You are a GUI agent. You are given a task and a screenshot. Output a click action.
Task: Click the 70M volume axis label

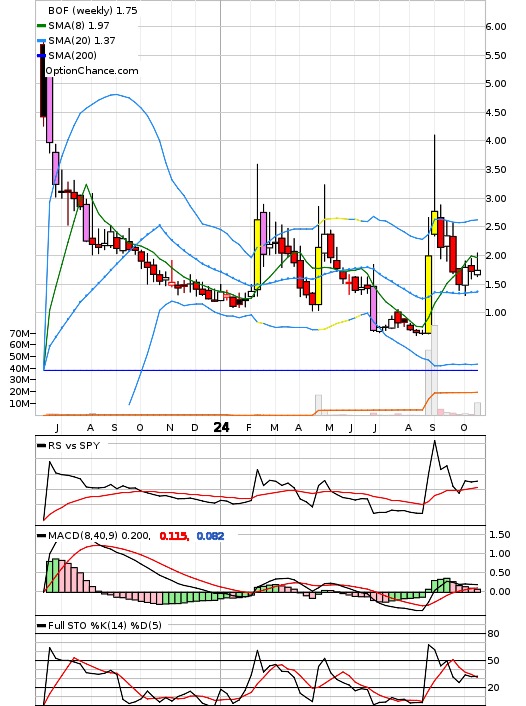point(19,334)
